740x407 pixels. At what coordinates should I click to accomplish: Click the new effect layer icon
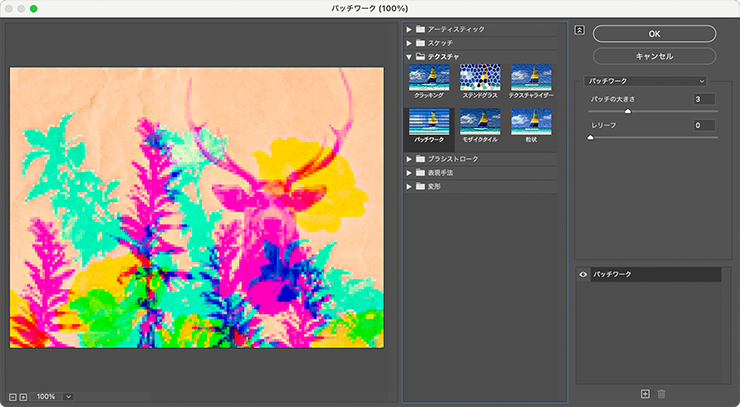click(645, 395)
